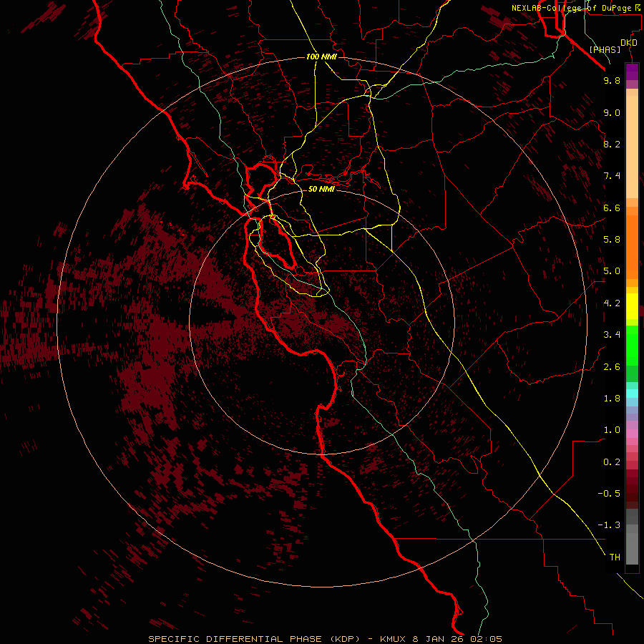Click the 3.4 scale value
The image size is (644, 644).
click(x=612, y=335)
